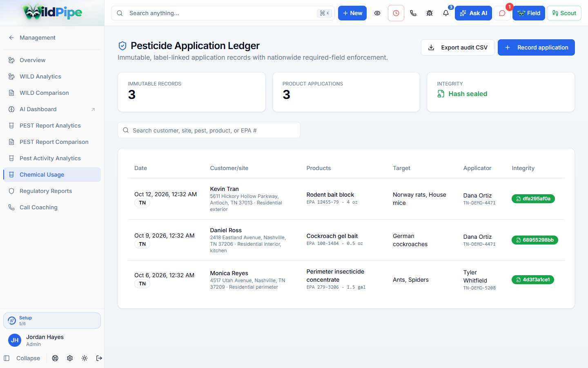
Task: Select the Chemical Usage menu item
Action: click(52, 175)
